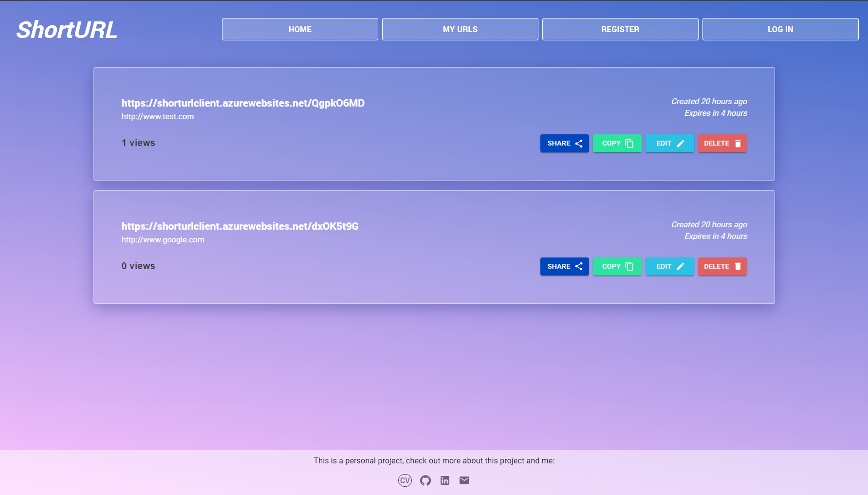
Task: Click 'Created 20 hours ago' on google.com card
Action: (x=709, y=225)
